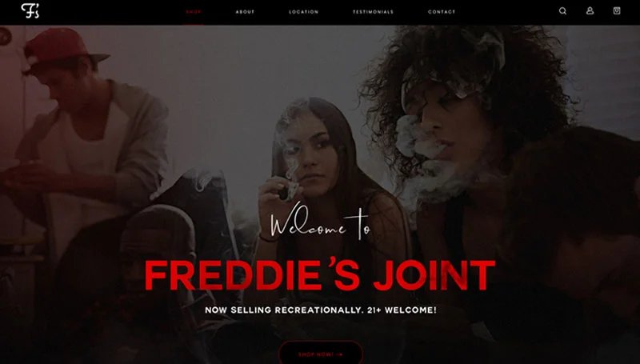Image resolution: width=640 pixels, height=364 pixels.
Task: Go to the About nav item
Action: [245, 12]
